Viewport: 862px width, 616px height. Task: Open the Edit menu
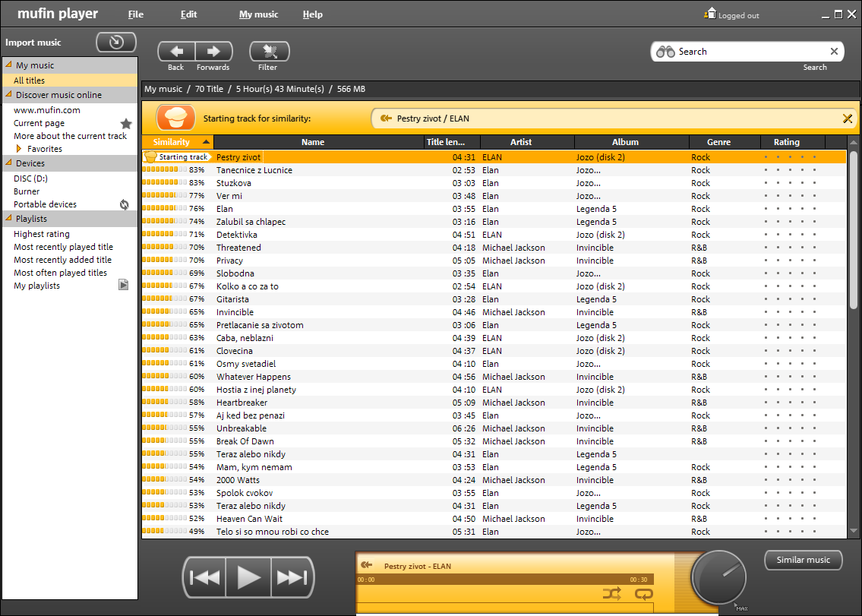pyautogui.click(x=188, y=14)
